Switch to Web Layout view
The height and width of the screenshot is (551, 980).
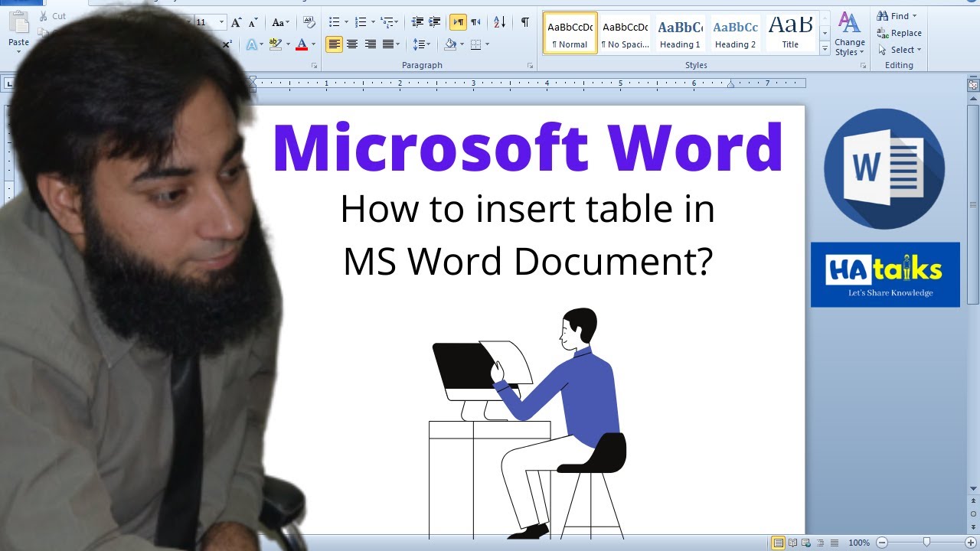point(806,543)
